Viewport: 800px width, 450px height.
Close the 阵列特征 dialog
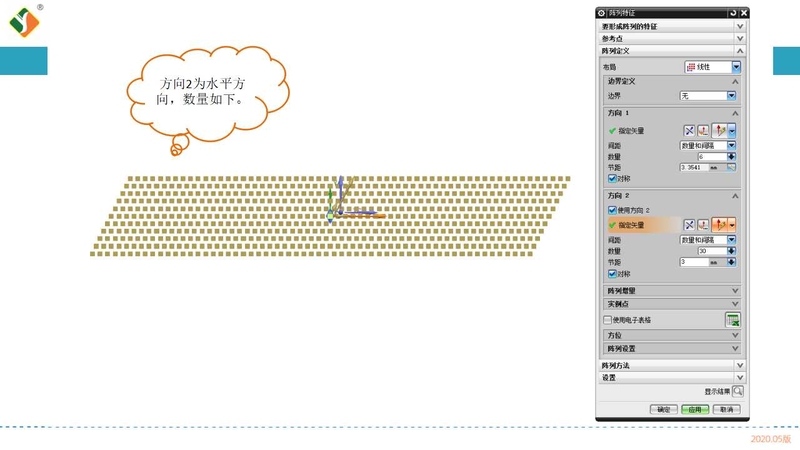744,13
